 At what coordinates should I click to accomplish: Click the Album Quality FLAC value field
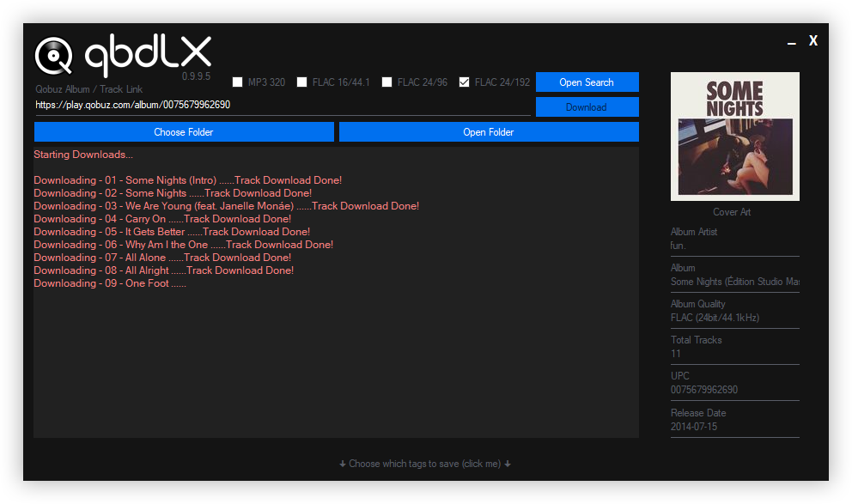734,318
